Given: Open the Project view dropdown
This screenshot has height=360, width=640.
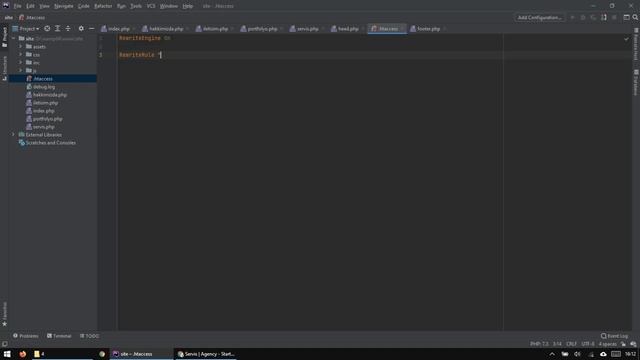Looking at the screenshot, I should [26, 29].
